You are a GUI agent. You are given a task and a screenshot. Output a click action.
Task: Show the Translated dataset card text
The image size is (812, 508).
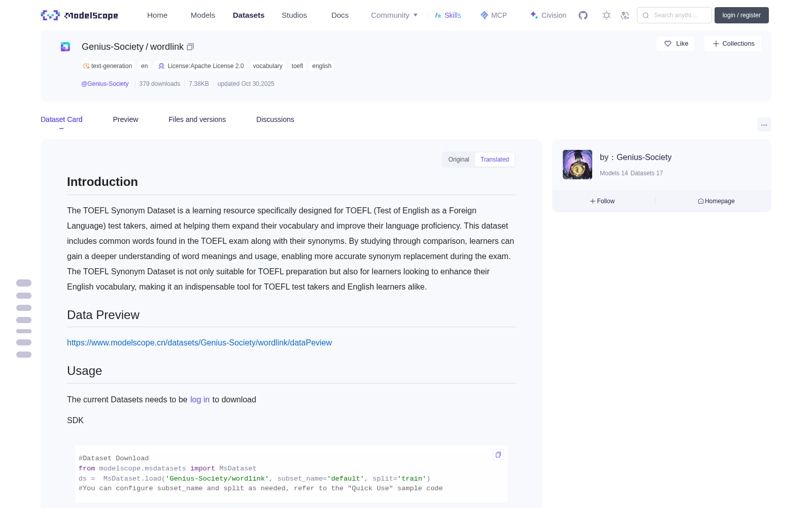(x=495, y=160)
